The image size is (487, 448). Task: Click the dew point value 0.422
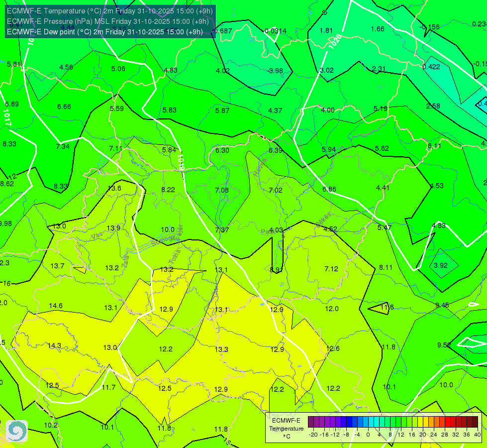point(431,67)
